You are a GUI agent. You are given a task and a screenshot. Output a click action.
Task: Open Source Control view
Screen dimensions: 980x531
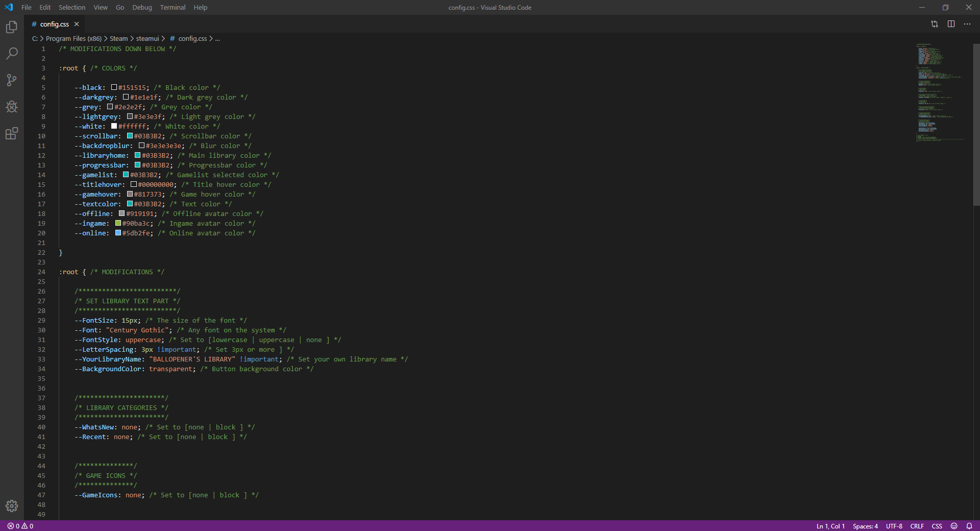click(x=12, y=80)
